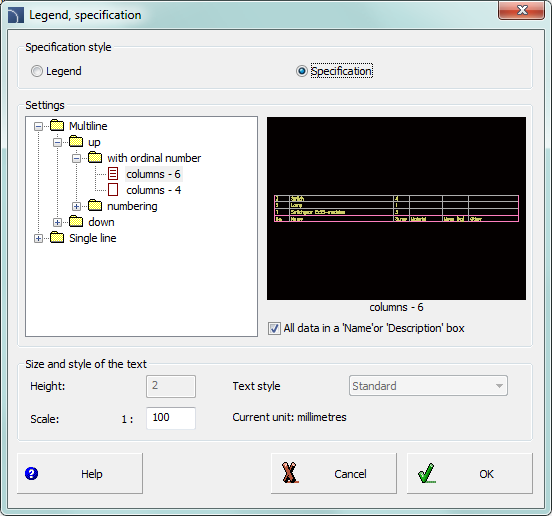This screenshot has height=516, width=552.
Task: Select the Legend radio button
Action: [x=37, y=71]
